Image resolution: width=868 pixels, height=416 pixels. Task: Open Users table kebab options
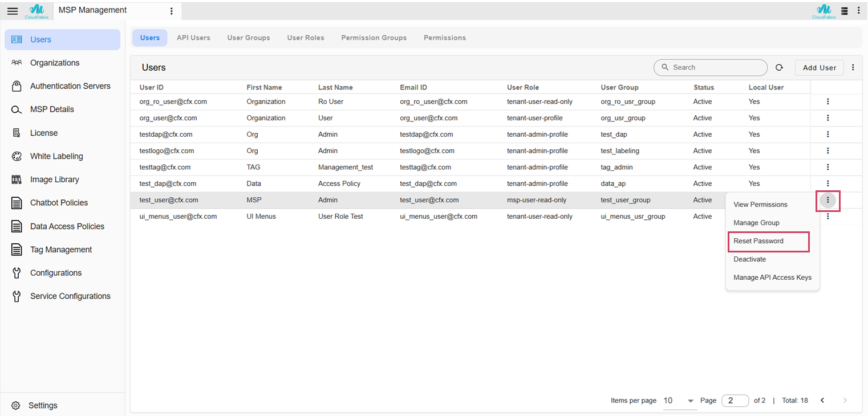(x=853, y=68)
